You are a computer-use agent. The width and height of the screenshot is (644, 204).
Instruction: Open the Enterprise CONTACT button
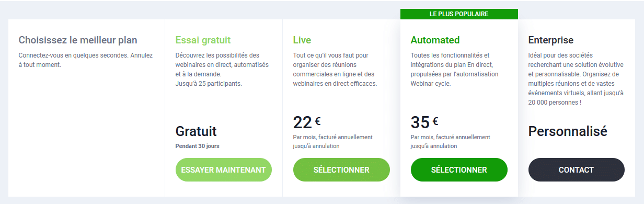[576, 170]
